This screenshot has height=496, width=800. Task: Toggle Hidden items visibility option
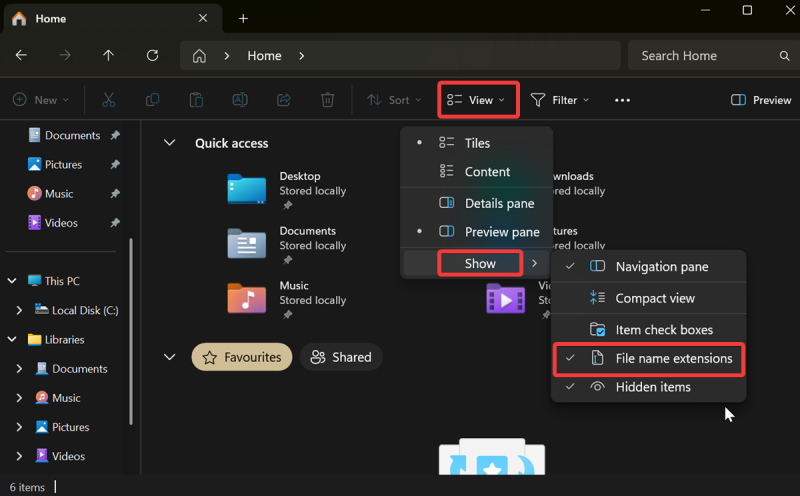(x=653, y=387)
